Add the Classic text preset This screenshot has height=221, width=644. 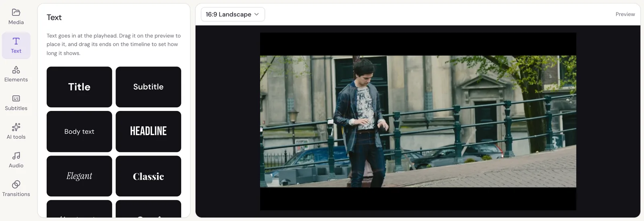(x=149, y=176)
